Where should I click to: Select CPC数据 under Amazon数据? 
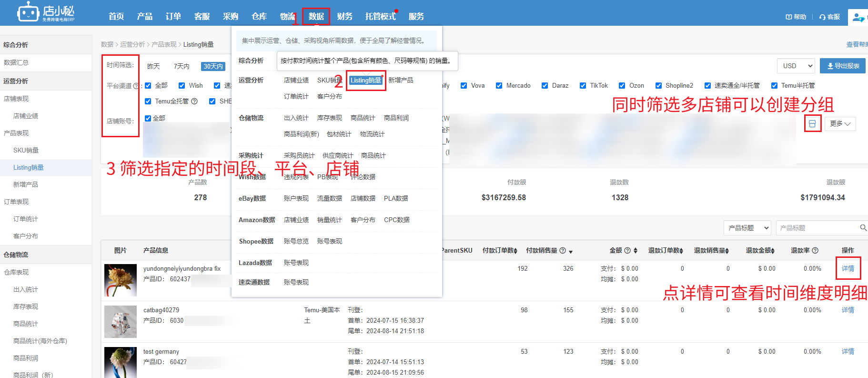pos(397,220)
